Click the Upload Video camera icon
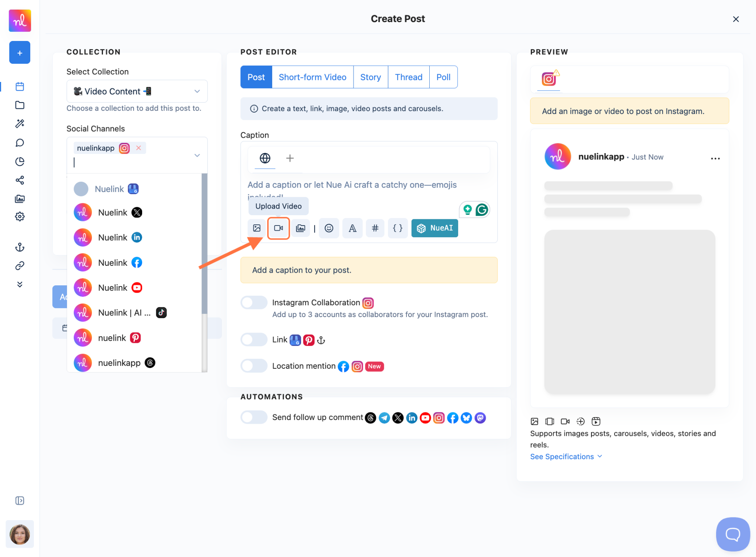The image size is (756, 557). coord(278,228)
